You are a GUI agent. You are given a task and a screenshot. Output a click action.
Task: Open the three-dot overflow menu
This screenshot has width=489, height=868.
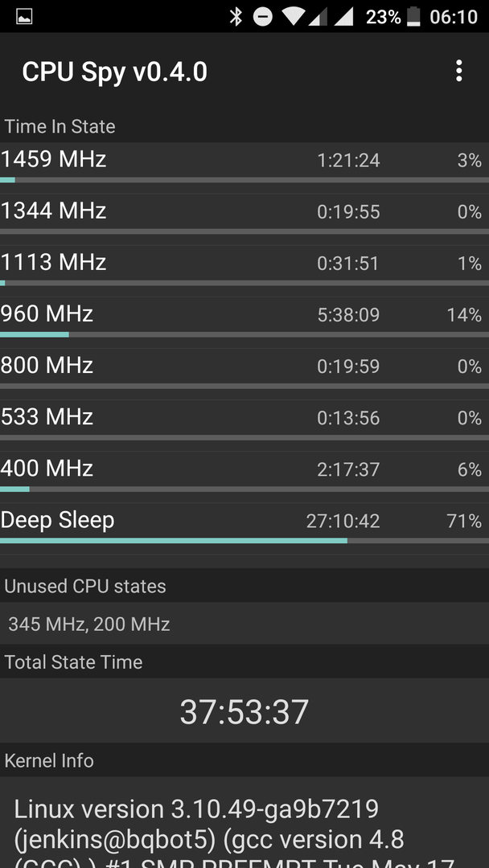[x=458, y=72]
